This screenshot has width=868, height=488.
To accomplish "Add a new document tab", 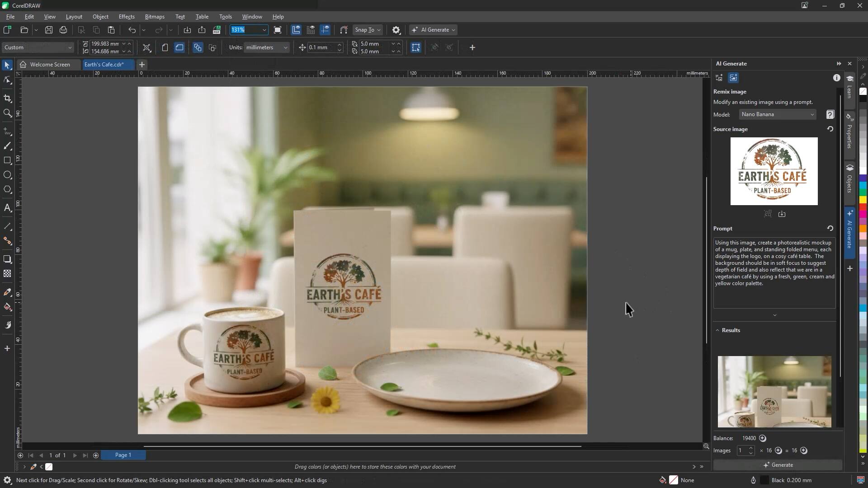I will [x=142, y=65].
